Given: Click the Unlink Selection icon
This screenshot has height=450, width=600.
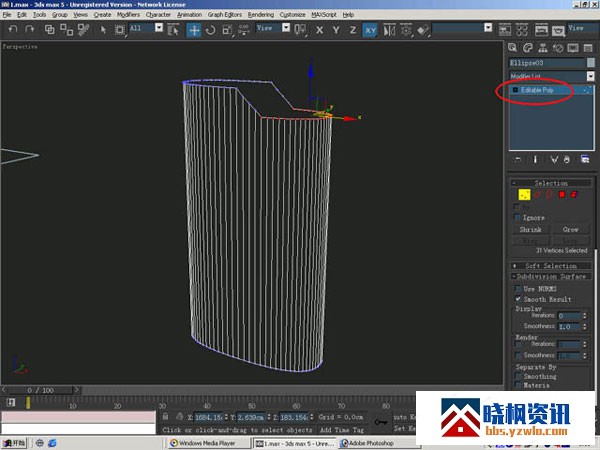Looking at the screenshot, I should pos(67,29).
